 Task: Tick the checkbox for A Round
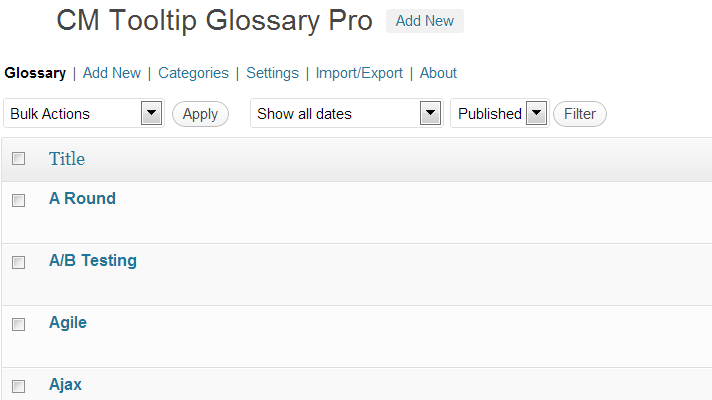pos(18,200)
